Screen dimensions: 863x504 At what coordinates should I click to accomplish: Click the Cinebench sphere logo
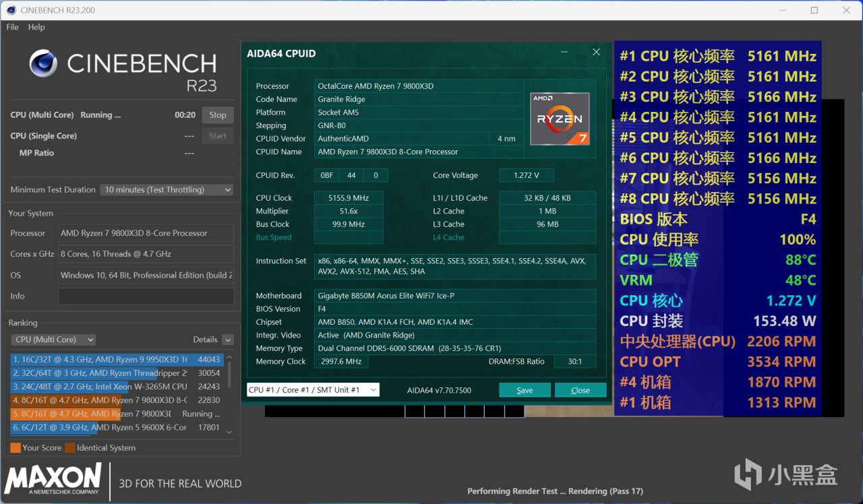point(43,63)
